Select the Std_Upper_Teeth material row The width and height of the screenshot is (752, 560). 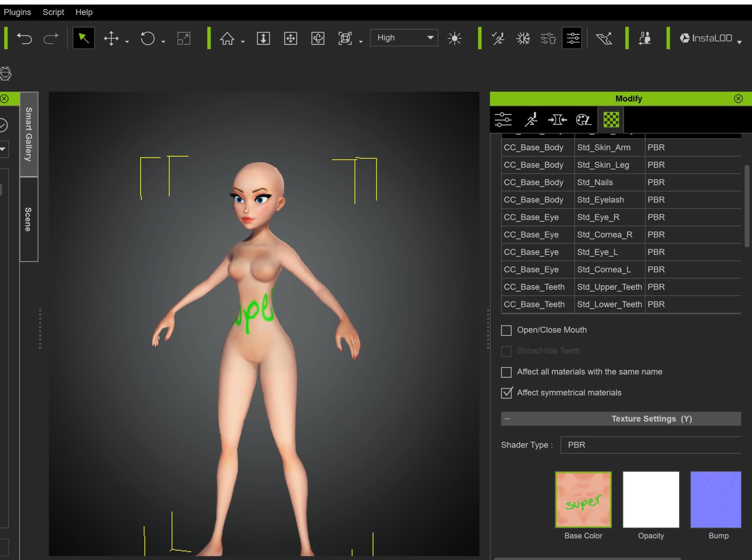click(621, 287)
